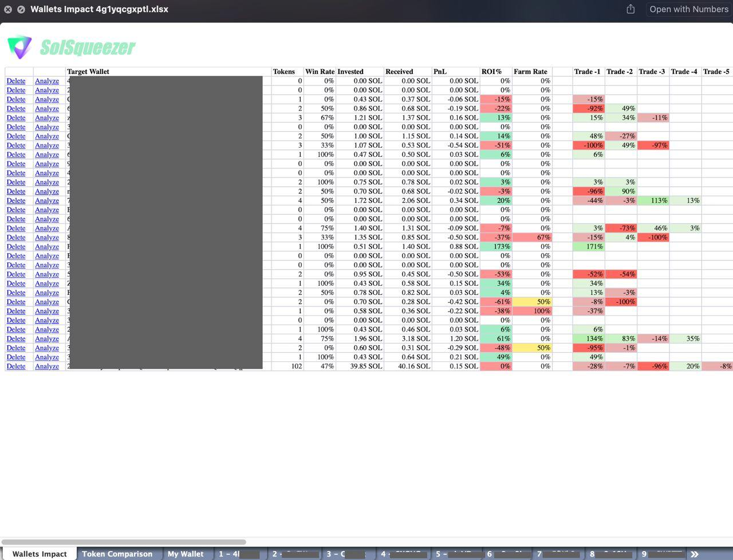
Task: Click Analyze in the row with -0.54 SOL PnL
Action: [47, 145]
